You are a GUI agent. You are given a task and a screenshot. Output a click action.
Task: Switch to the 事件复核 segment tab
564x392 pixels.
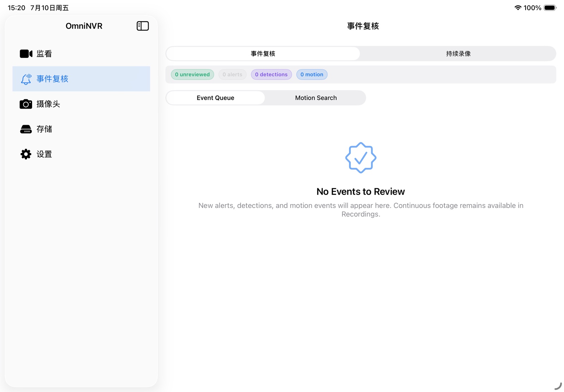coord(263,54)
